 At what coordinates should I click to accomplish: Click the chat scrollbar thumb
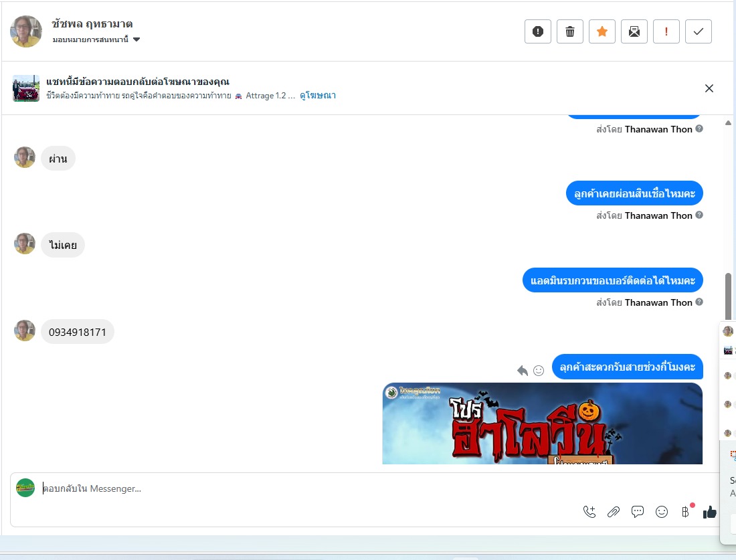click(x=728, y=296)
